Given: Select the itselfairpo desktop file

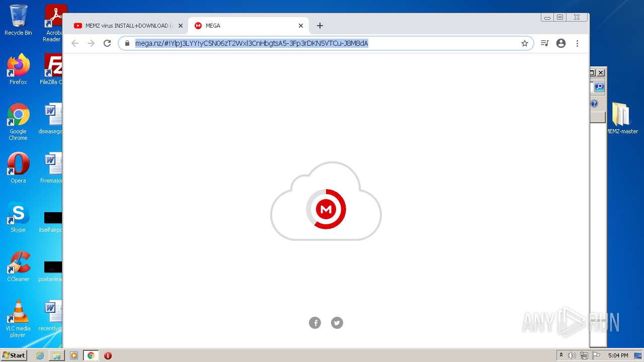Looking at the screenshot, I should pyautogui.click(x=51, y=222).
